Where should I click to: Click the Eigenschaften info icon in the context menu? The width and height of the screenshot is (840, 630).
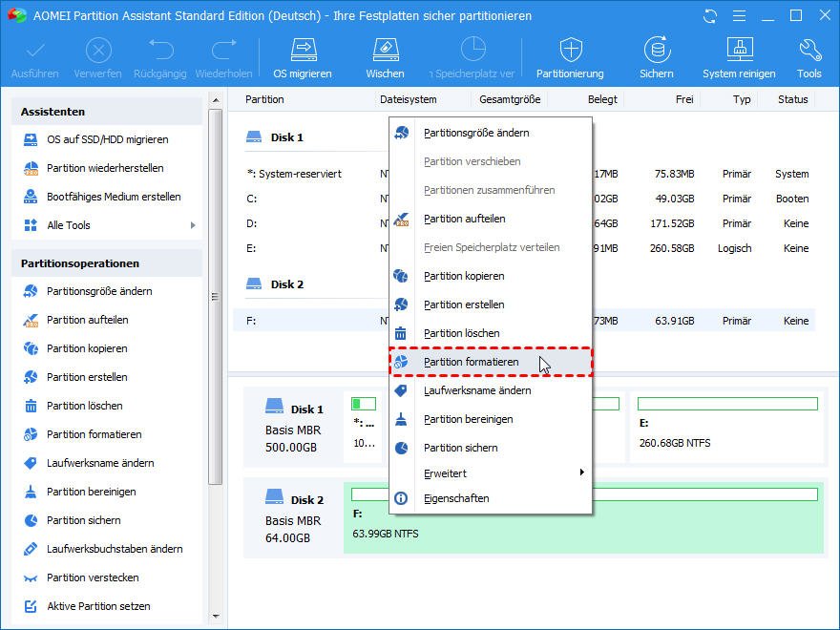pyautogui.click(x=402, y=498)
